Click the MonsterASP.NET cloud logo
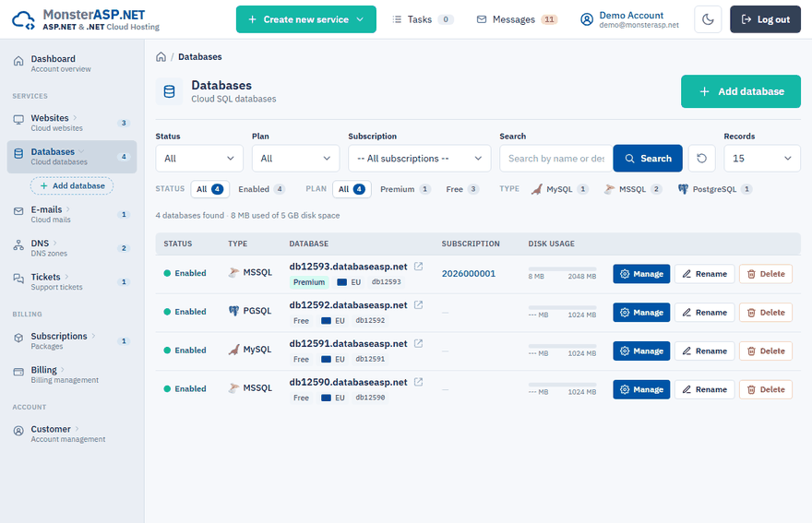 pyautogui.click(x=23, y=20)
